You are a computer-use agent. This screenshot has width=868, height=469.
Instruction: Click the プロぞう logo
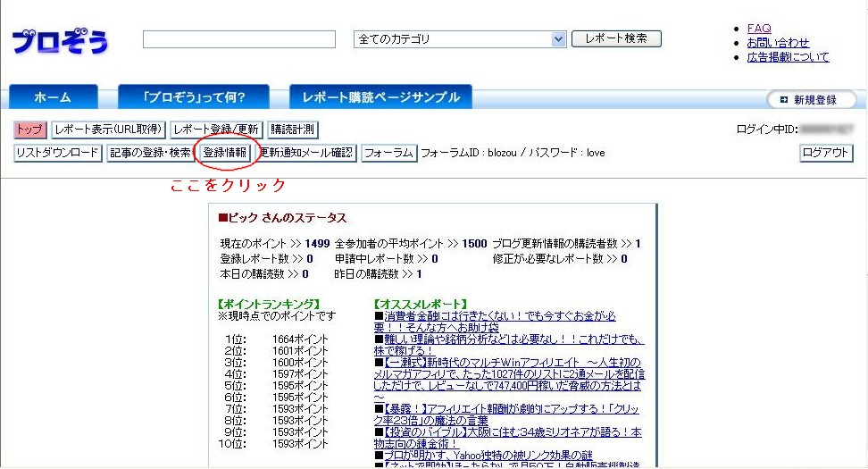[x=60, y=40]
